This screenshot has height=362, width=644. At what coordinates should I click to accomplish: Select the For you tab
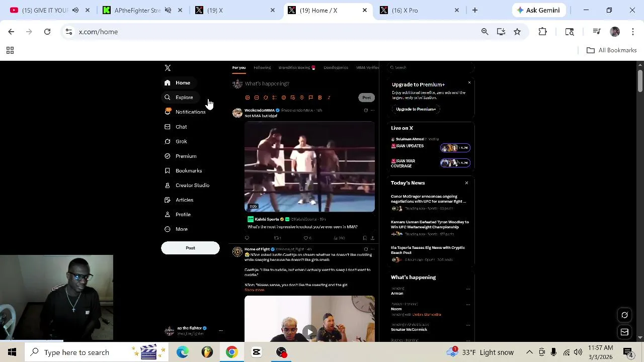(x=239, y=67)
